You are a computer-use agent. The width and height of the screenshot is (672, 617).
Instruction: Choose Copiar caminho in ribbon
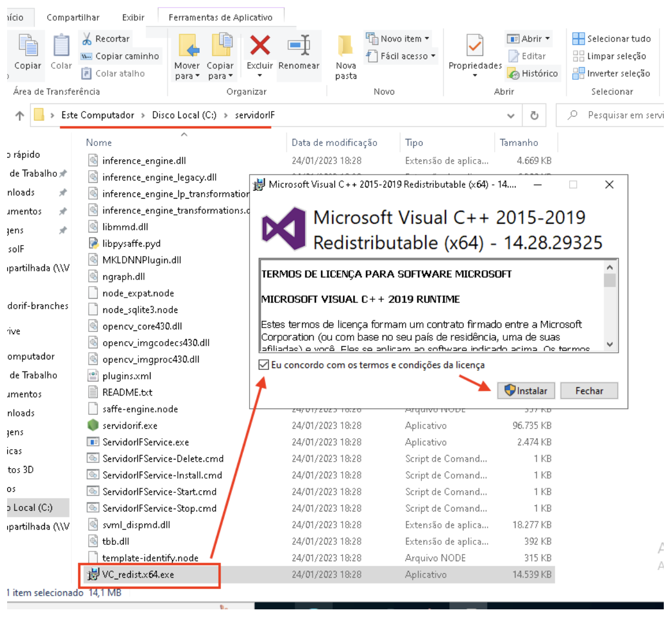coord(120,56)
